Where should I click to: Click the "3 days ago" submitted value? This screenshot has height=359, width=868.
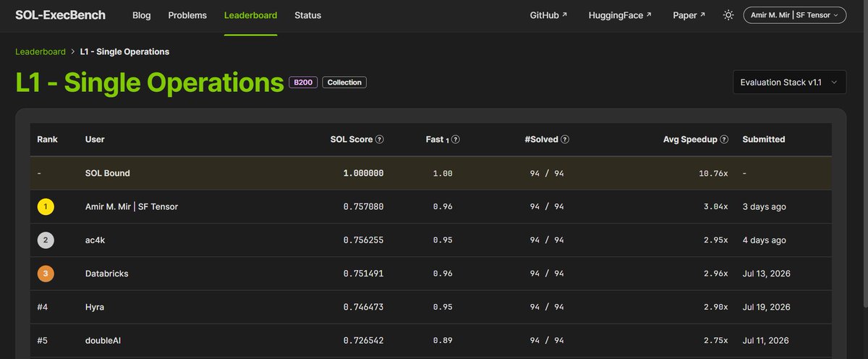click(x=765, y=207)
